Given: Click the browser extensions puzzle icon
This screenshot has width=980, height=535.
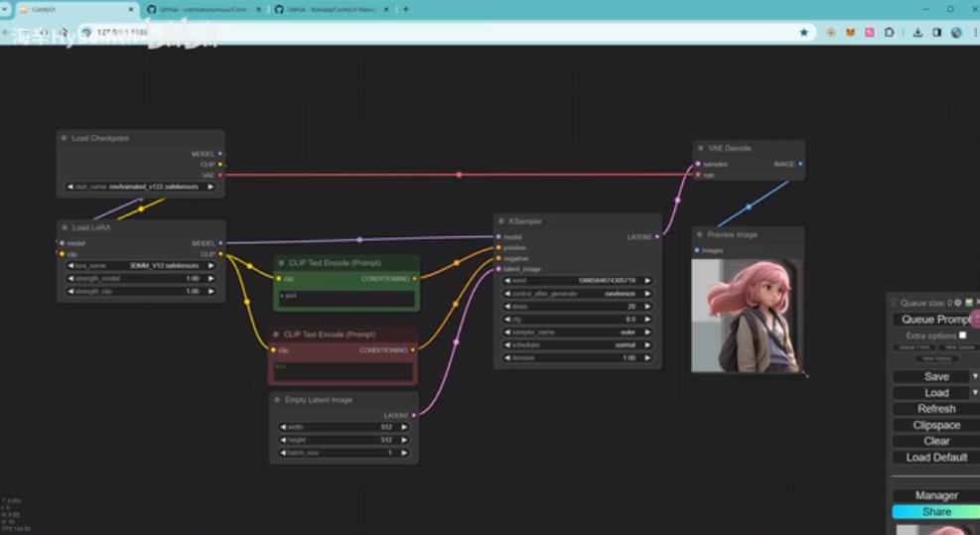Looking at the screenshot, I should coord(887,32).
